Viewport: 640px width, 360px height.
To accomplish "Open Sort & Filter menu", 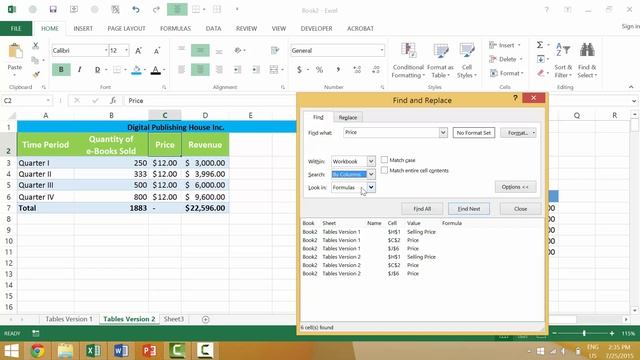I will 563,60.
